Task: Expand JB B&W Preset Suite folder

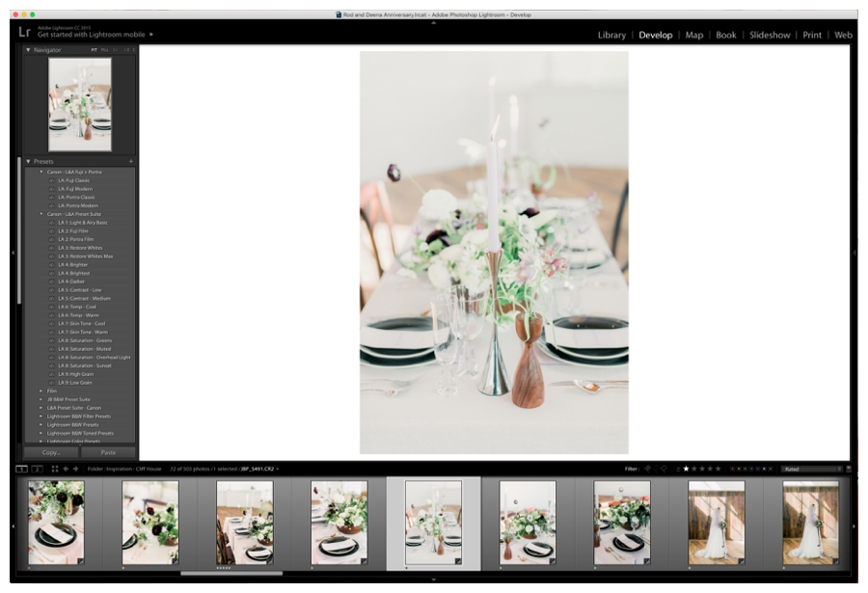Action: pos(41,399)
